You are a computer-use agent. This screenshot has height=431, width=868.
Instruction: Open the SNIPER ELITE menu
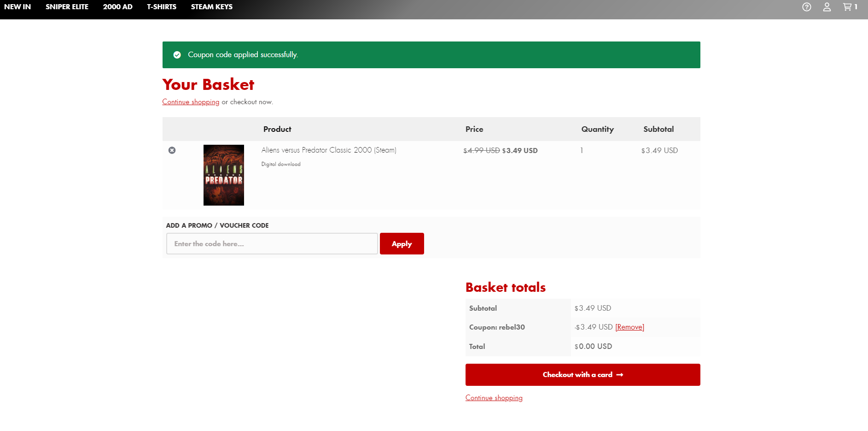tap(67, 7)
